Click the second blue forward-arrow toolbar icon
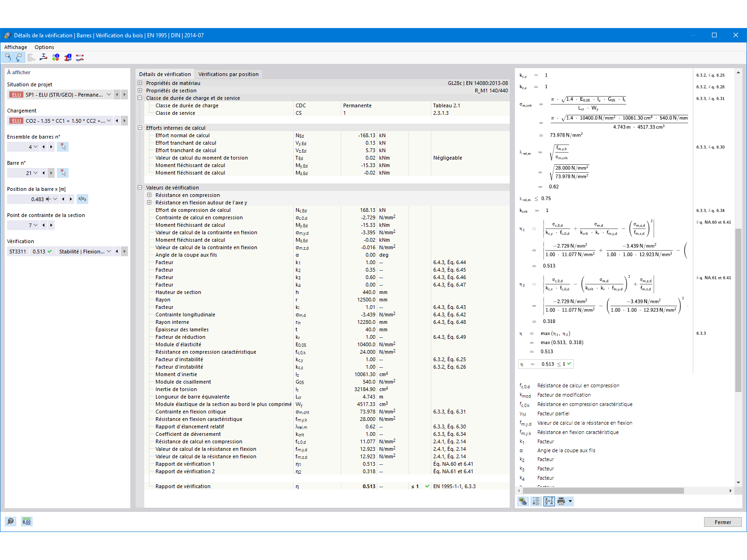This screenshot has width=747, height=560. [x=19, y=57]
